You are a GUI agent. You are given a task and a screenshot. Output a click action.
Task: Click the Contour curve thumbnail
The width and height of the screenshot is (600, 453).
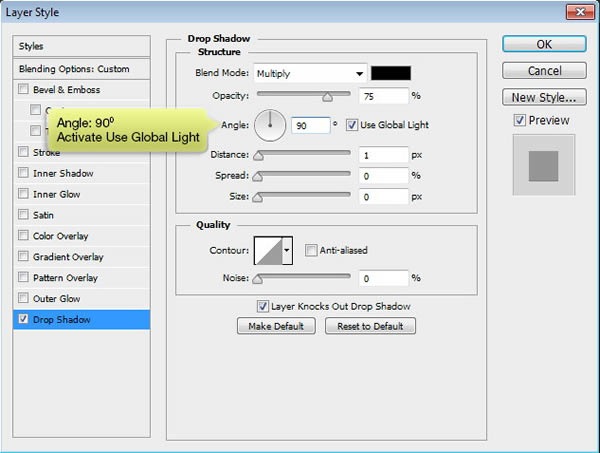268,251
